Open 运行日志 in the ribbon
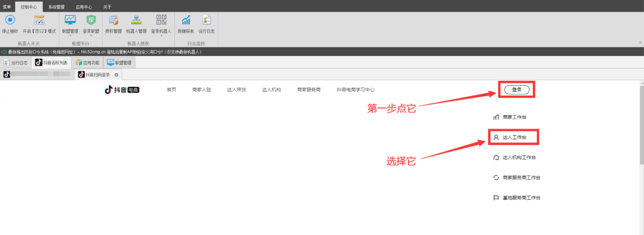The height and width of the screenshot is (235, 644). [x=207, y=24]
